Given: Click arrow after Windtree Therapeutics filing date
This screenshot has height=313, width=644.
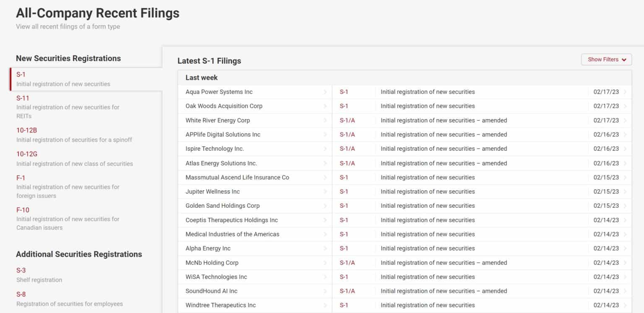Looking at the screenshot, I should pos(625,305).
